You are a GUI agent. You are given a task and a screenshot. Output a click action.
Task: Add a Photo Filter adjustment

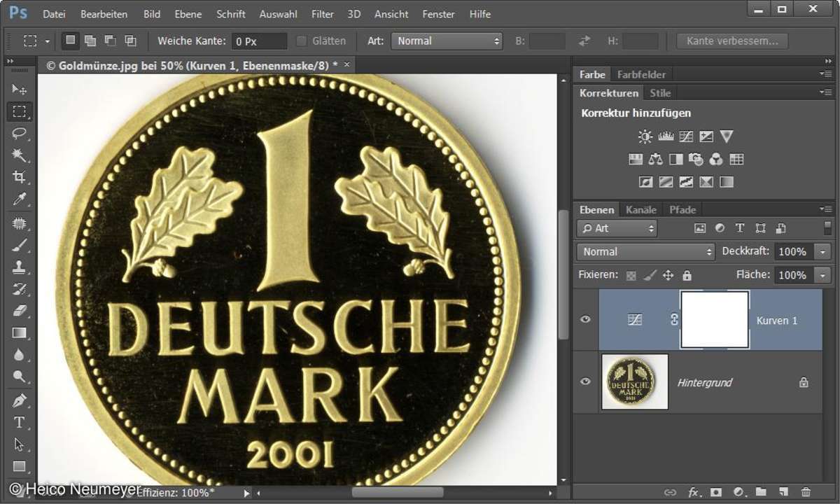pos(696,160)
